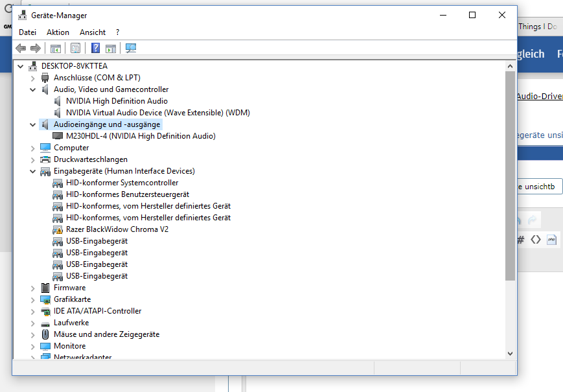
Task: Select the DESKTOP-8VKTTEA label
Action: point(75,66)
